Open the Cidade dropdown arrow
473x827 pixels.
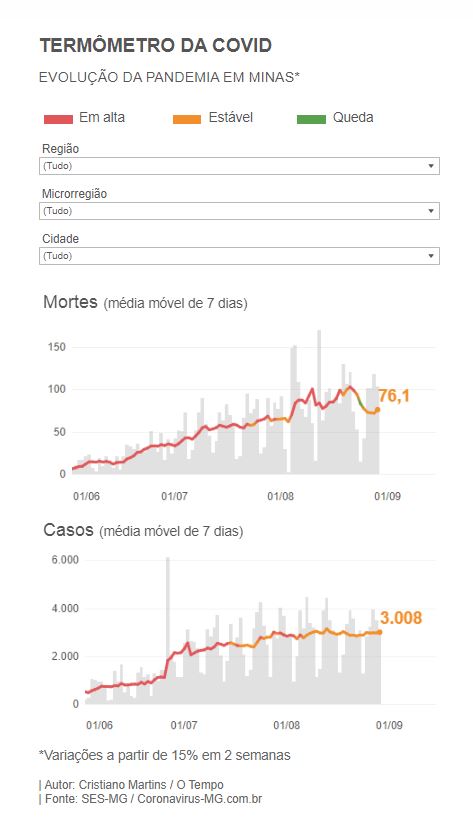[x=431, y=256]
